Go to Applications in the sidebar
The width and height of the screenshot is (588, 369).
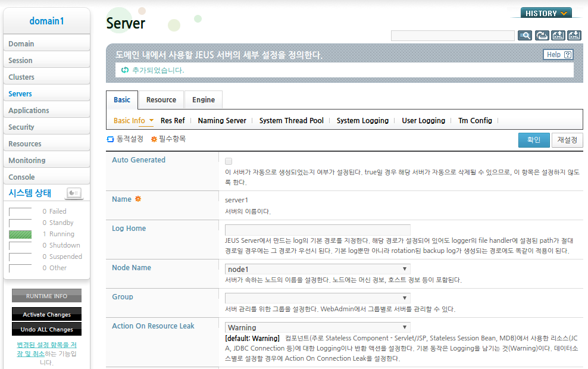[46, 110]
